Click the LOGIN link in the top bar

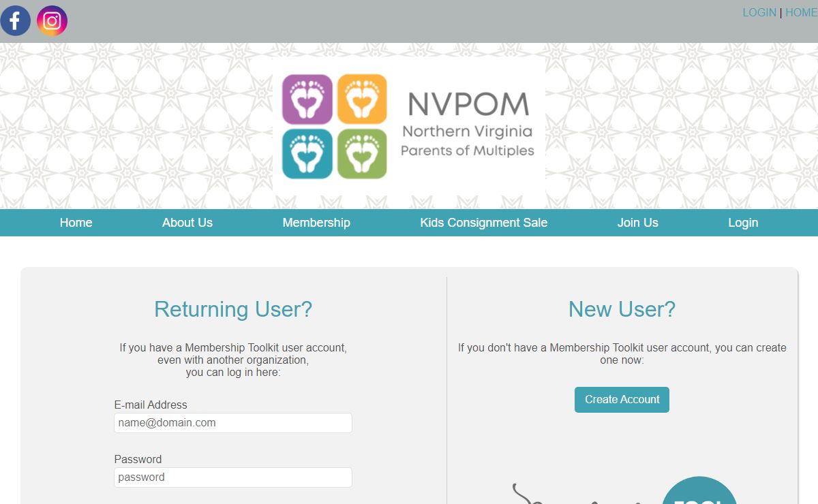click(x=759, y=12)
